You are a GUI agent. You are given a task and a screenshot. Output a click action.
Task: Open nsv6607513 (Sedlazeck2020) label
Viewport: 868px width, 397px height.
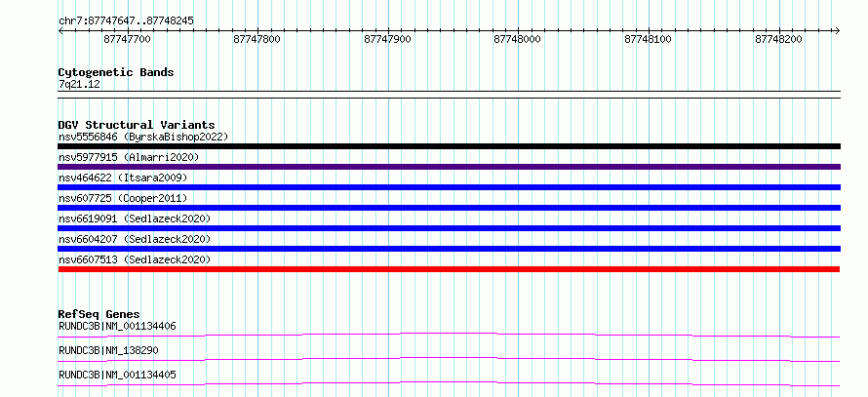[135, 259]
